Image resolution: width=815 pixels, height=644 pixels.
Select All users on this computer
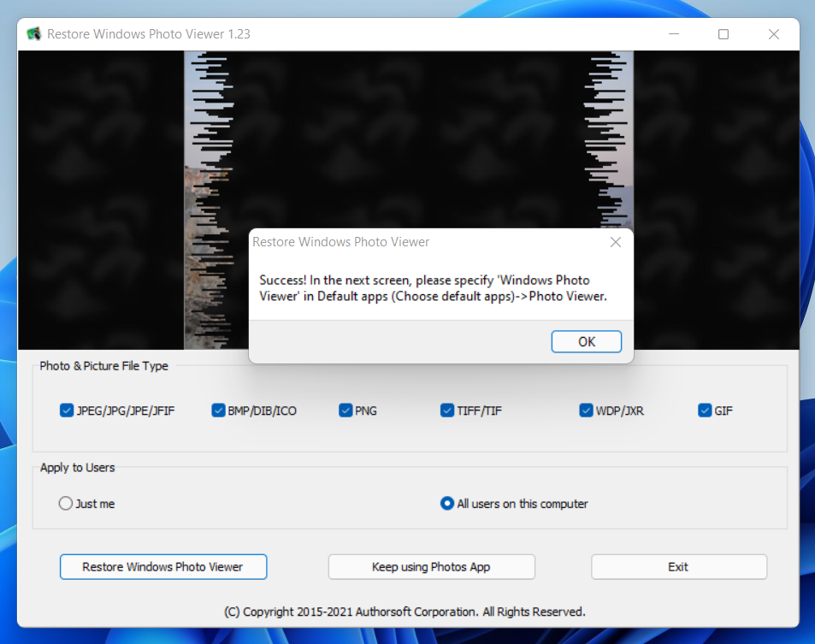click(447, 503)
